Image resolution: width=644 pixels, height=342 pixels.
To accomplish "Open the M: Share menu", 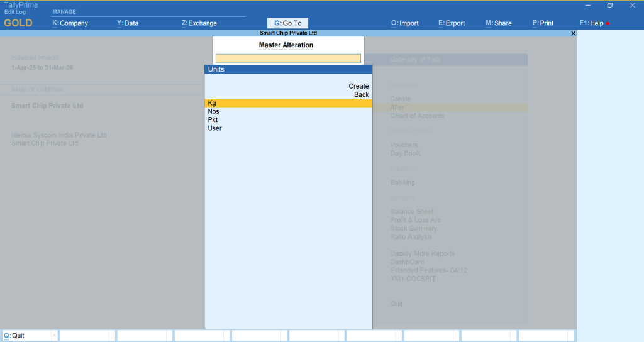I will 499,23.
